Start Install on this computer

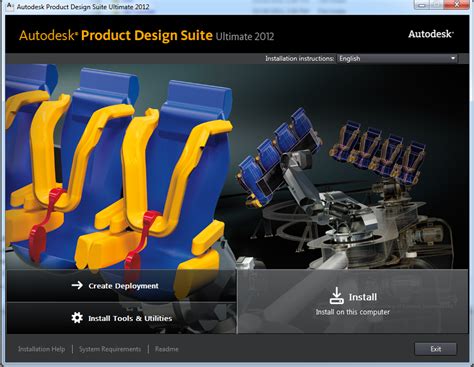[x=353, y=302]
